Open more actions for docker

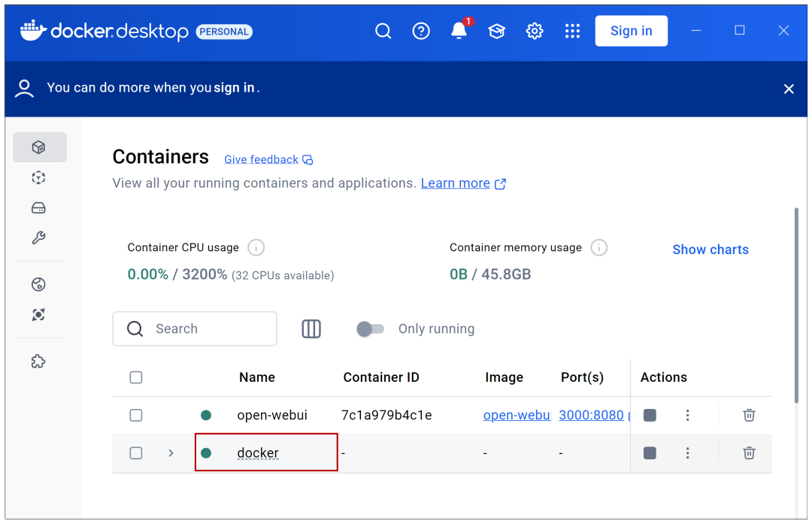[x=687, y=453]
